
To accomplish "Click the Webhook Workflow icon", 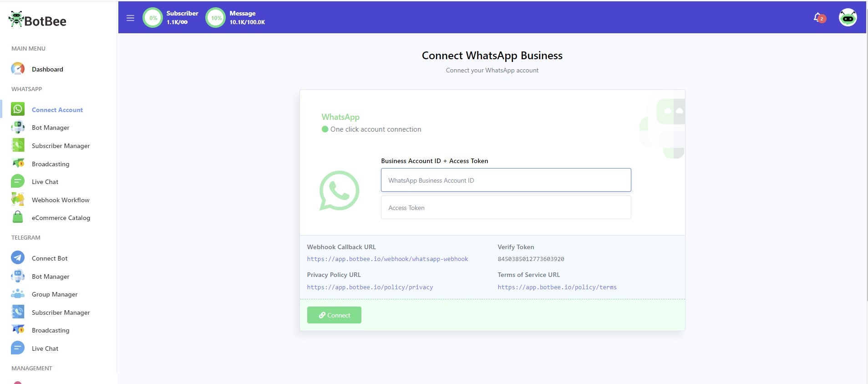I will coord(18,199).
